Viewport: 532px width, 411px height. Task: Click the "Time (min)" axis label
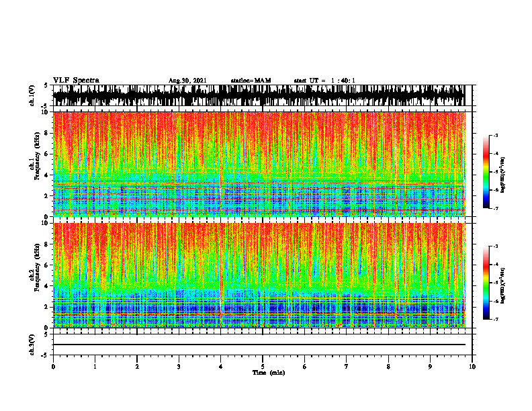coord(269,373)
